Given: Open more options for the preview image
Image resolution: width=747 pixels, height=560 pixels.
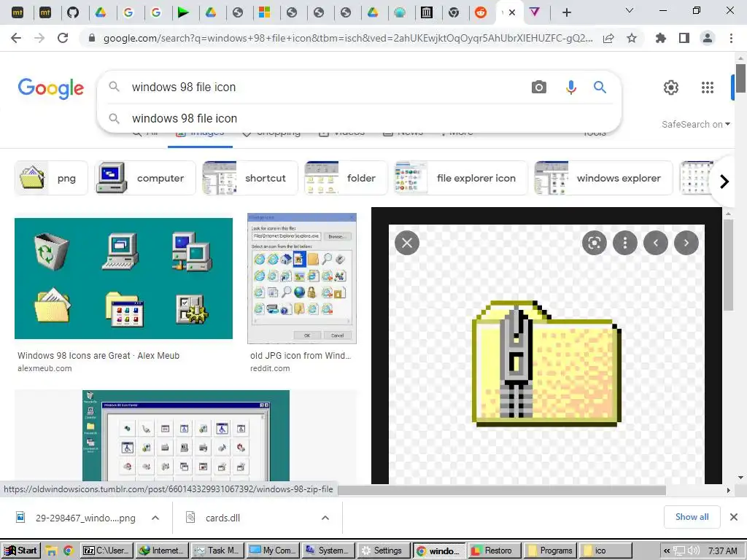Looking at the screenshot, I should coord(625,243).
